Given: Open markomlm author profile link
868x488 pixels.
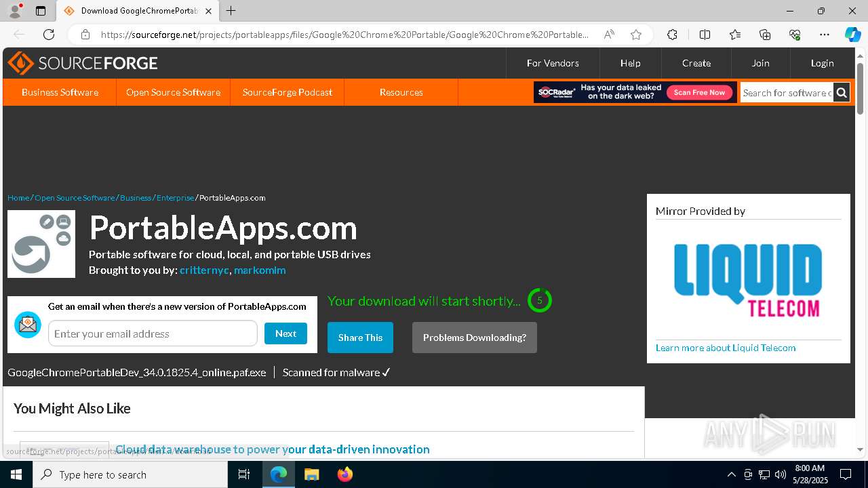Looking at the screenshot, I should click(x=260, y=270).
